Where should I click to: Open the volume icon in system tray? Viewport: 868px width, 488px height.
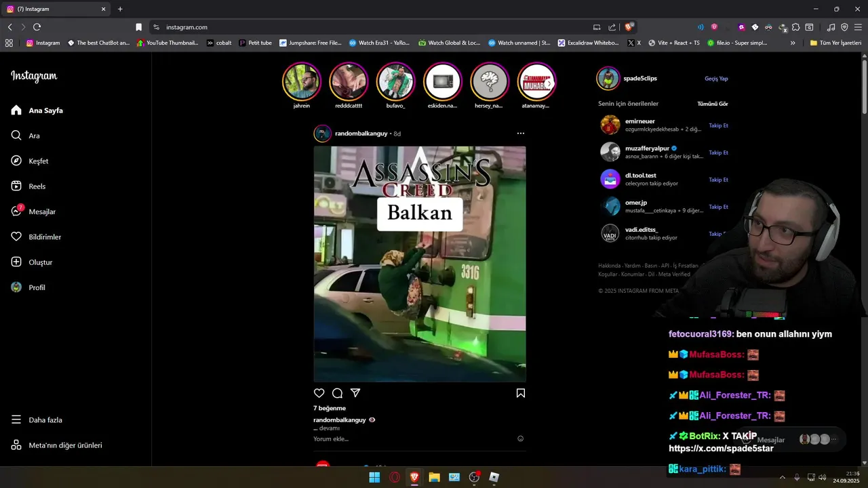[x=823, y=477]
